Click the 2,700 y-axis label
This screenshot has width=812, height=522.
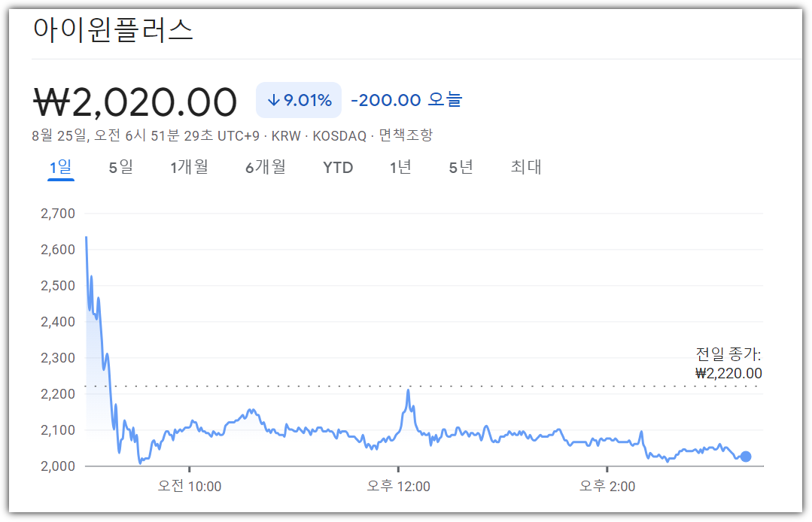pos(58,214)
